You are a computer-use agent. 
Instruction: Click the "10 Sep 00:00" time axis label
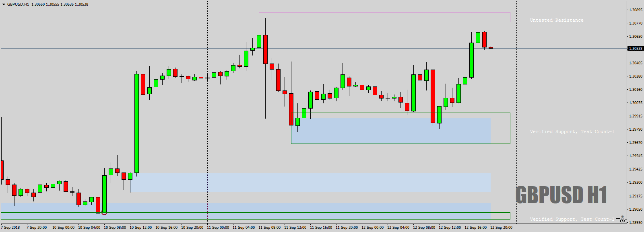coord(63,228)
